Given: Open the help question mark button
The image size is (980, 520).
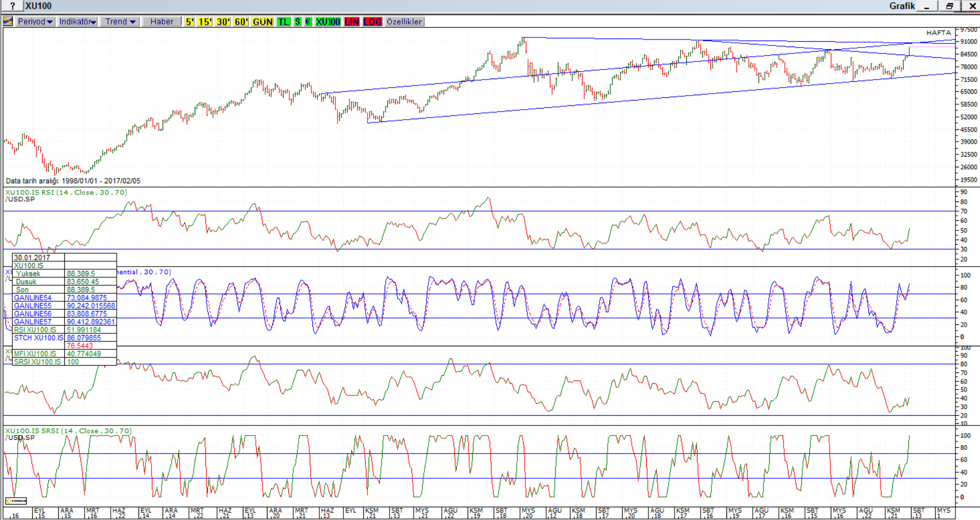Looking at the screenshot, I should click(x=12, y=6).
